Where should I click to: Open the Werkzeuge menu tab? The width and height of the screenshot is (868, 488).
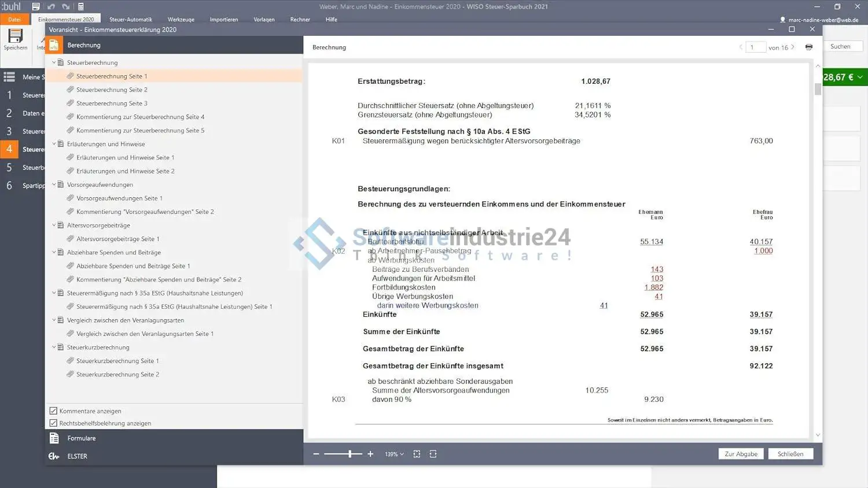pos(181,20)
